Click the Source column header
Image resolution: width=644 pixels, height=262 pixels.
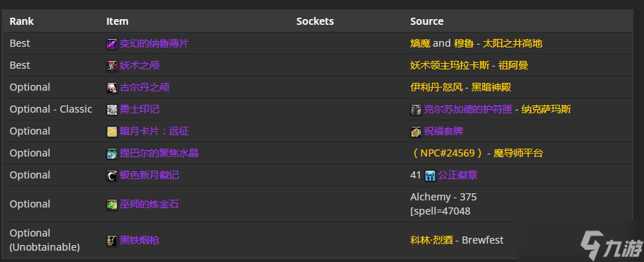(427, 21)
